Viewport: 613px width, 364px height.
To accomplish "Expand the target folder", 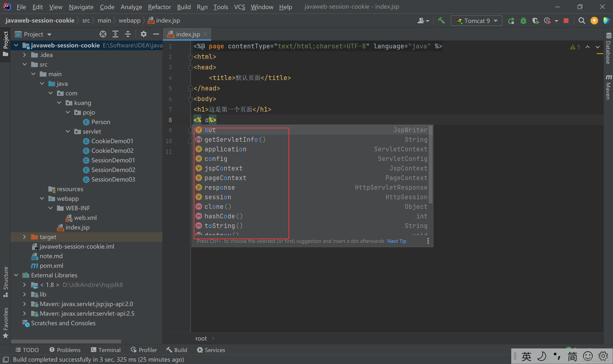I will pyautogui.click(x=24, y=237).
